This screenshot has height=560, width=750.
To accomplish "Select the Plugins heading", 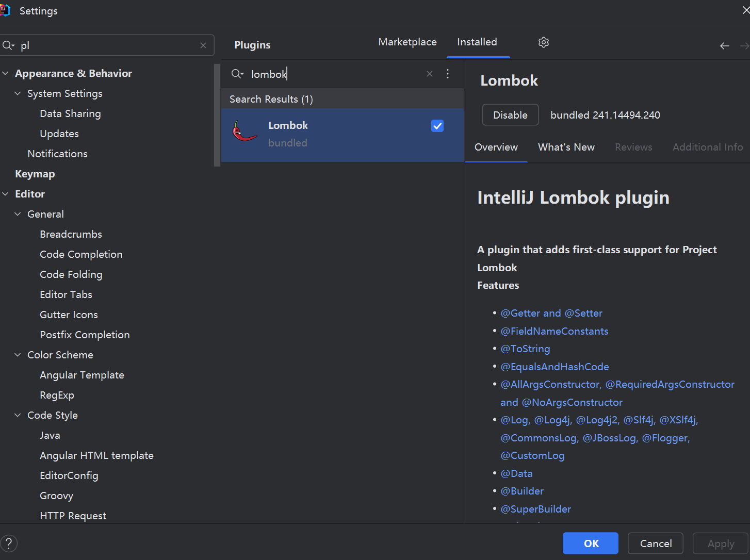I will coord(252,45).
